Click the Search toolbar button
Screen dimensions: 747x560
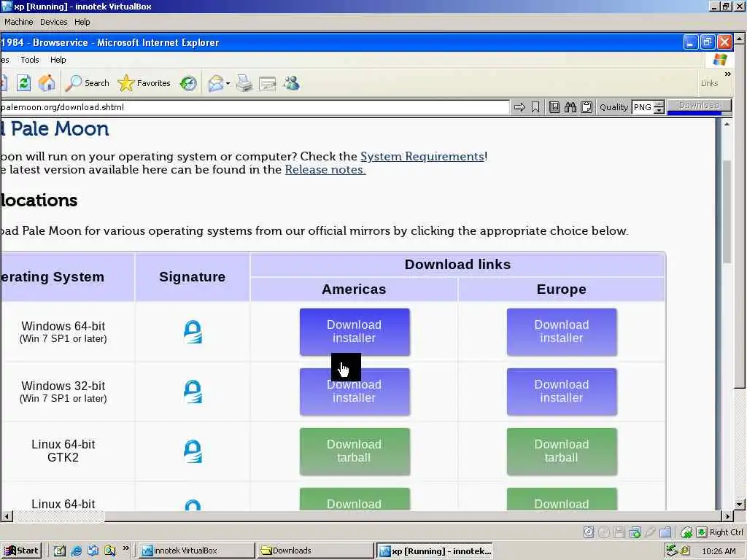point(88,83)
